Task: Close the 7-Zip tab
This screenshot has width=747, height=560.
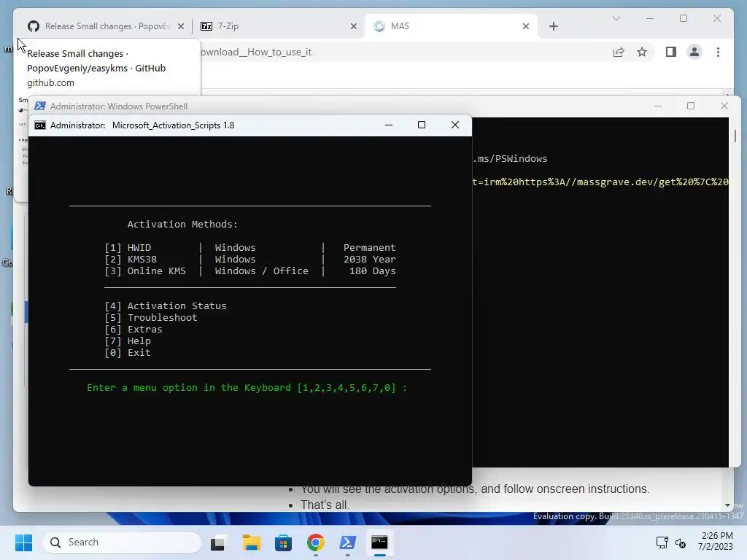Action: point(354,26)
